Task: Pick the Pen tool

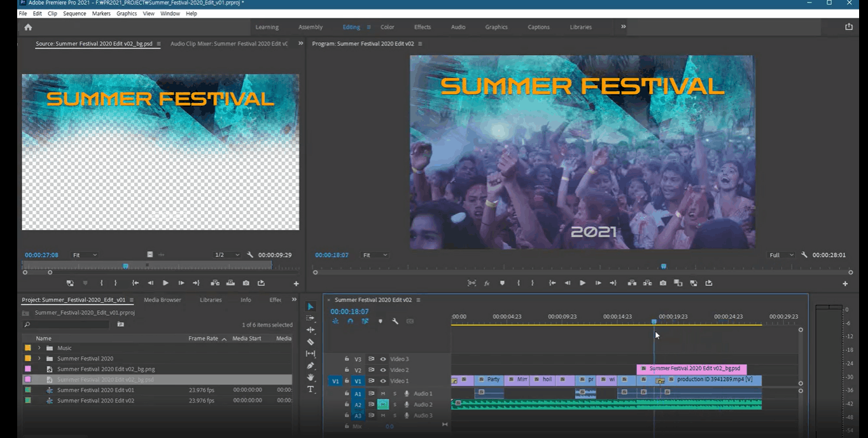Action: point(311,366)
